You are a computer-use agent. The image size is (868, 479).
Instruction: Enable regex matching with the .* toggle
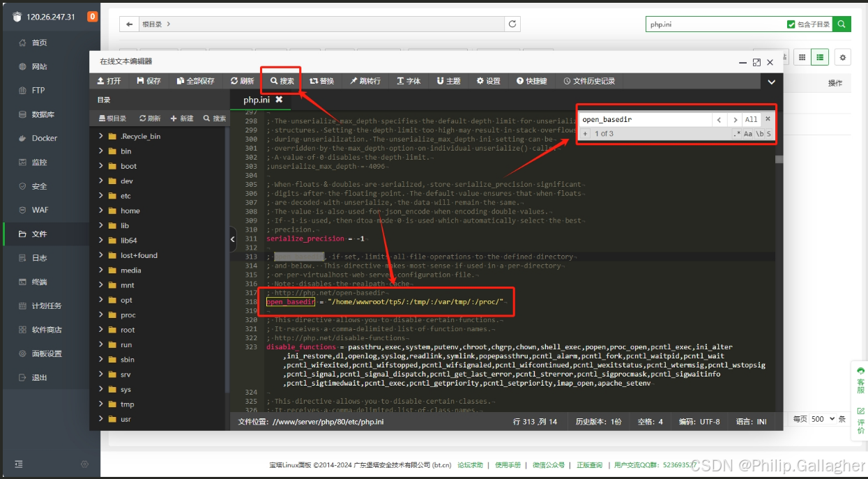tap(736, 132)
